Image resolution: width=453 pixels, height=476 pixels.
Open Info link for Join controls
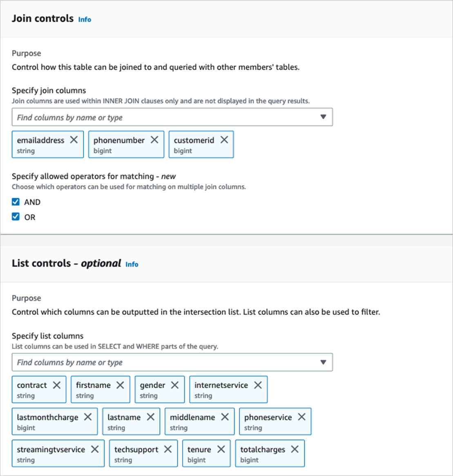pyautogui.click(x=85, y=20)
